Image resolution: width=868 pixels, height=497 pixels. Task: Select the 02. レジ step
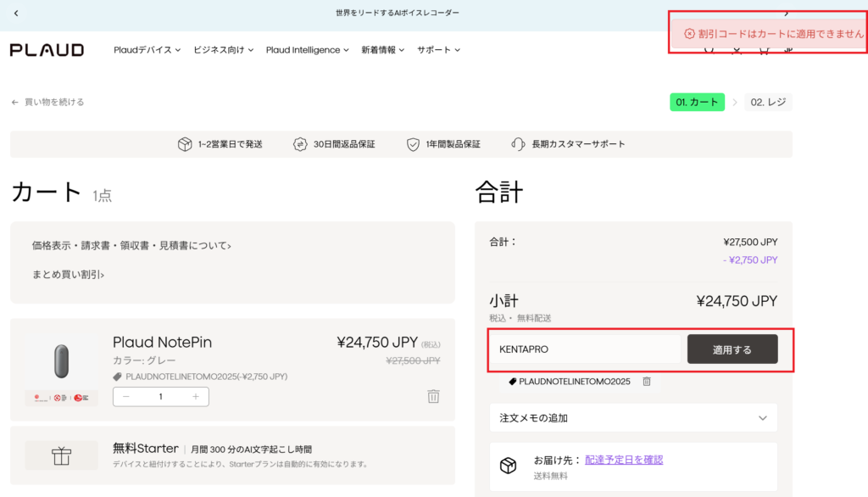(x=768, y=102)
